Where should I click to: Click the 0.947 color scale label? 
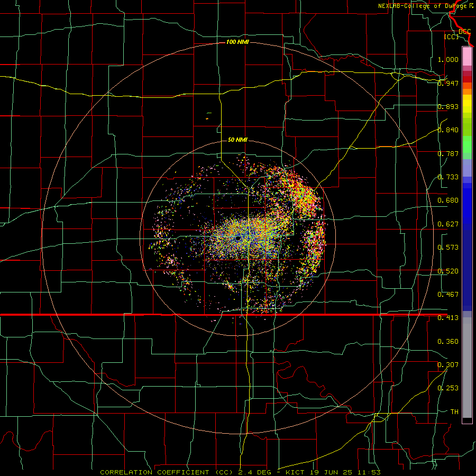pos(448,83)
